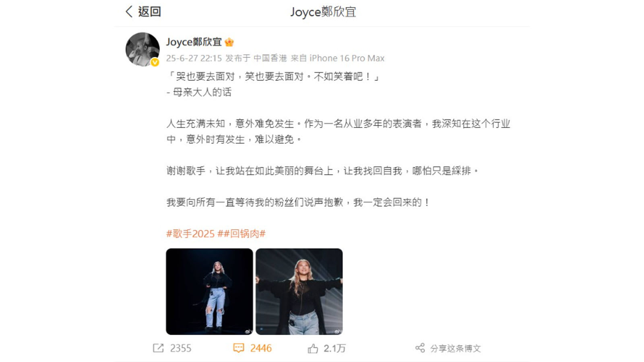Click the back chevron arrow icon
This screenshot has height=362, width=644.
(x=129, y=11)
